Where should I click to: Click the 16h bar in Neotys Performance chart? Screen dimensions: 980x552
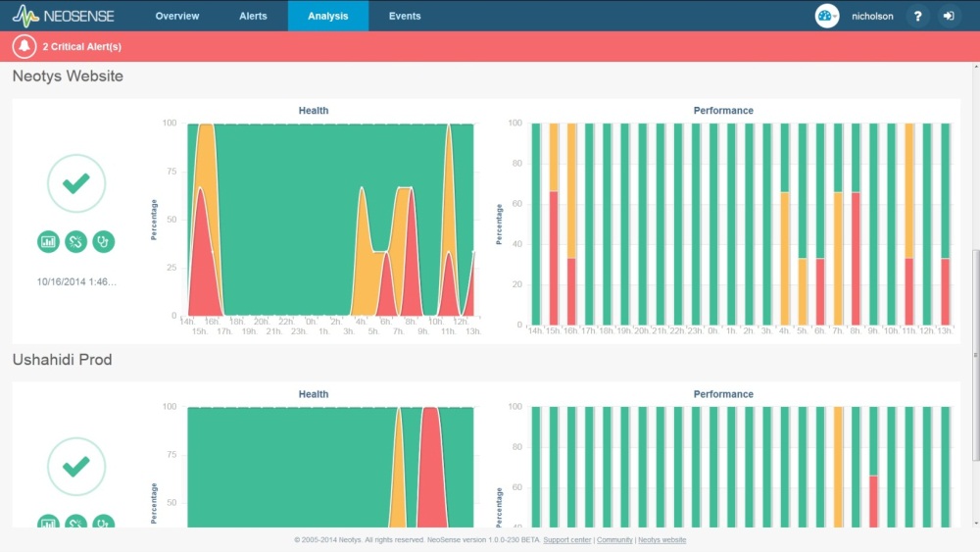click(x=571, y=224)
